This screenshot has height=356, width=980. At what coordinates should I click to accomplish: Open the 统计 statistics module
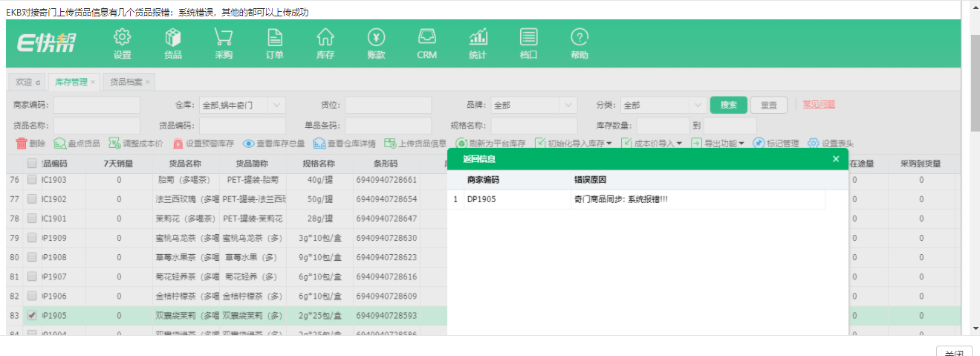coord(478,44)
